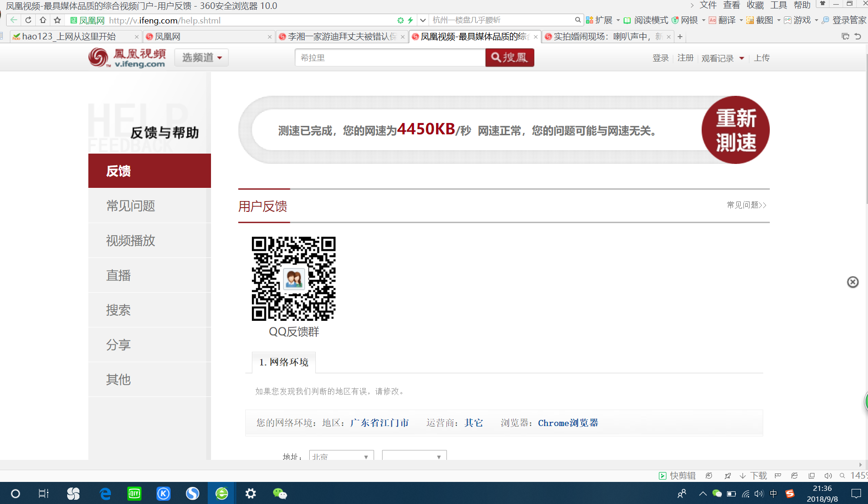Expand the 翻译 dropdown arrow
Screen dimensions: 868x504
click(741, 20)
